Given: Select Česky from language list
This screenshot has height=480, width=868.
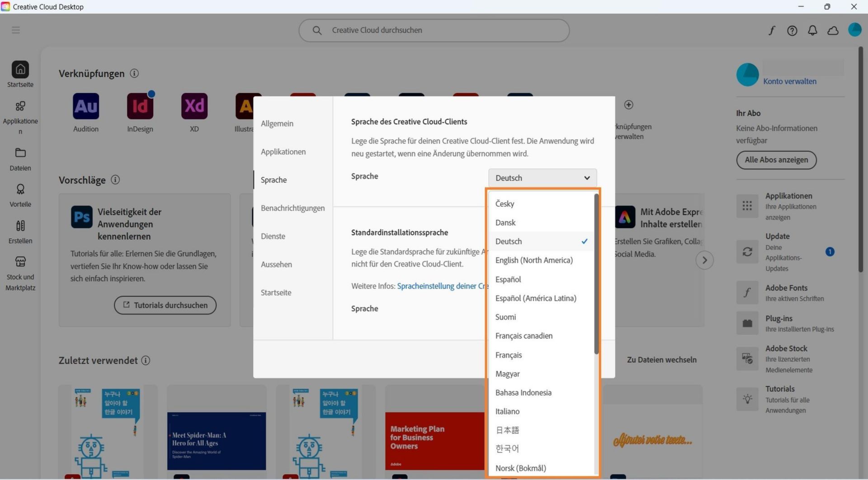Looking at the screenshot, I should (542, 204).
